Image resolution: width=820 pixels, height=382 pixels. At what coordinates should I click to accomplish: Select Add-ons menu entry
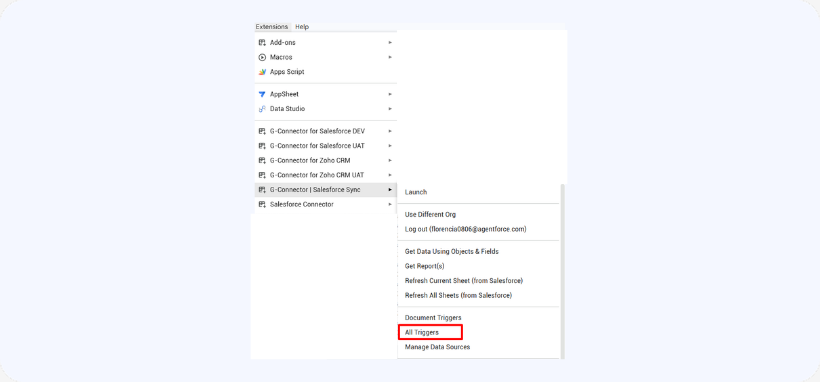click(326, 42)
